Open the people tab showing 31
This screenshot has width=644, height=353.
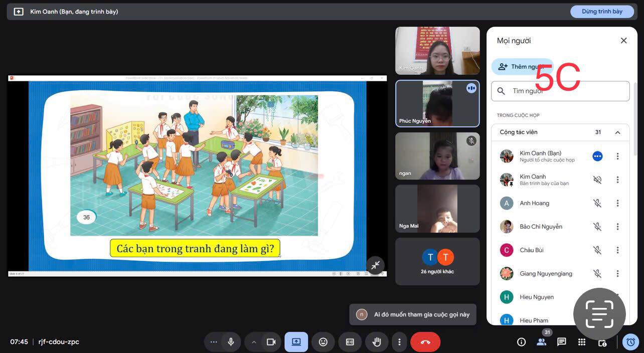(x=542, y=342)
